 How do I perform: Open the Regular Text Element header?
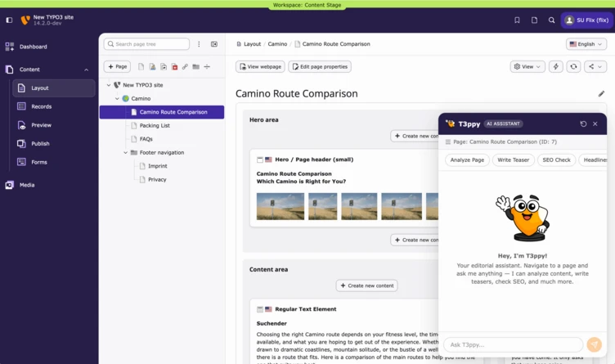click(306, 309)
